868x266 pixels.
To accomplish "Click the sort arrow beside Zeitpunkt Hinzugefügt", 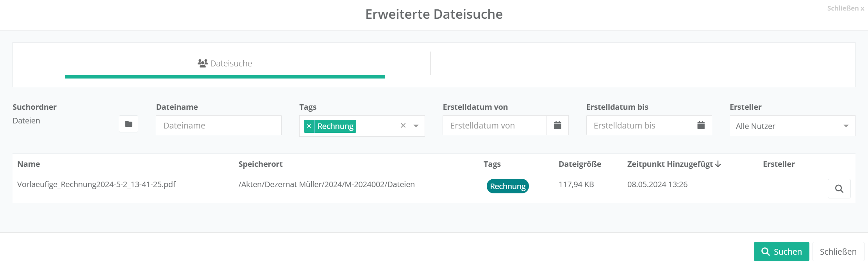I will point(718,164).
